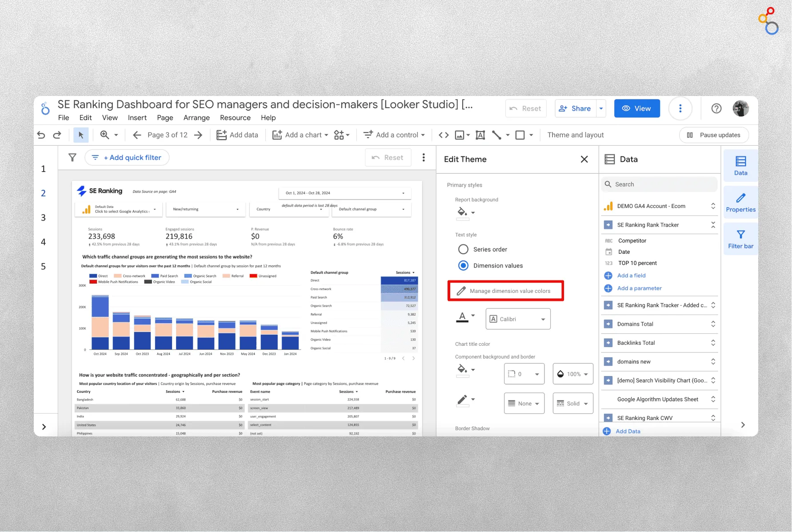The height and width of the screenshot is (532, 792).
Task: Click Pause updates button
Action: 714,135
